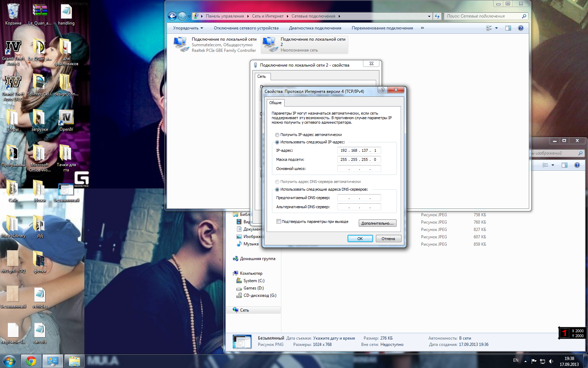The image size is (588, 368).
Task: Click the Альтернативный DNS-сервер field
Action: click(x=359, y=207)
